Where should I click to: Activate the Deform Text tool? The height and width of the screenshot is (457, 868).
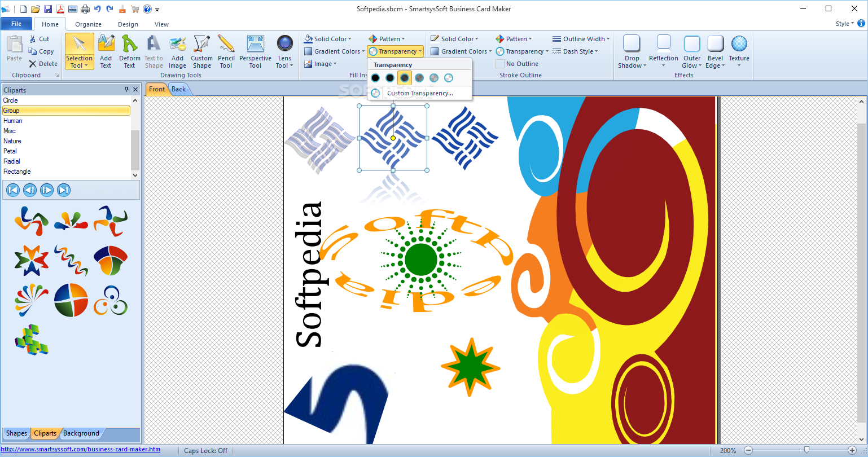click(x=130, y=51)
